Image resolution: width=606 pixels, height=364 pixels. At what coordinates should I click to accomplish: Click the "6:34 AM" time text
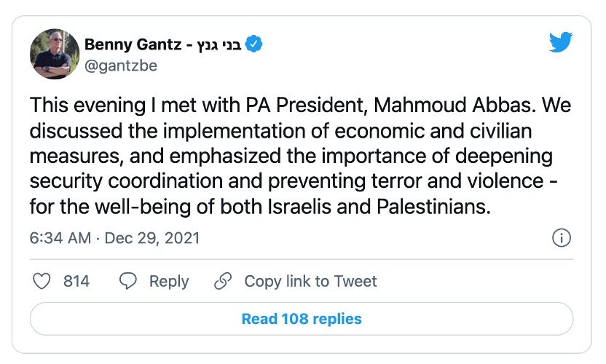click(x=61, y=238)
